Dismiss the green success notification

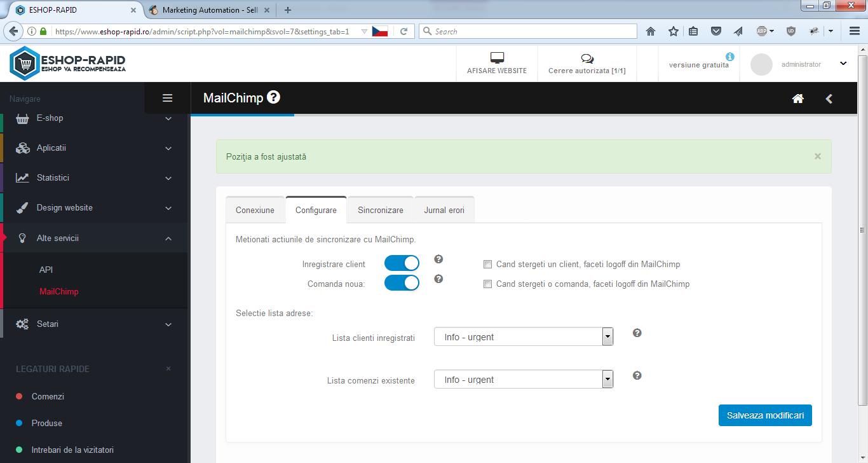point(818,156)
